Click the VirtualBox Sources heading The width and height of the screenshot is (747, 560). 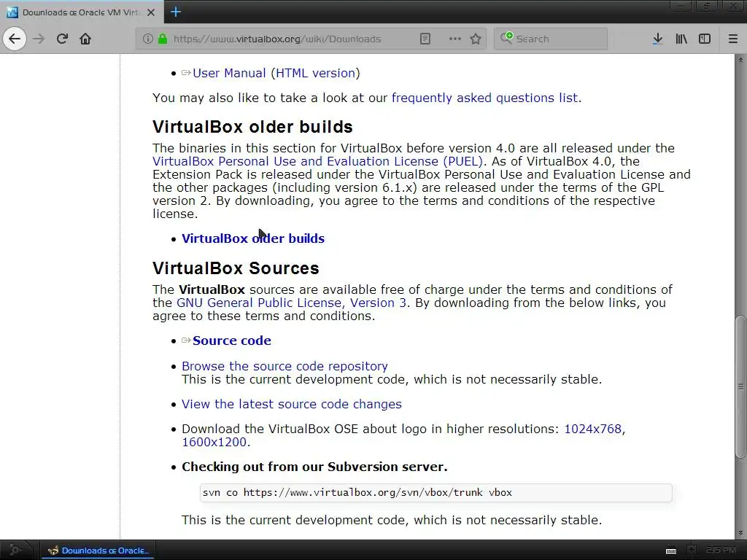pos(236,268)
